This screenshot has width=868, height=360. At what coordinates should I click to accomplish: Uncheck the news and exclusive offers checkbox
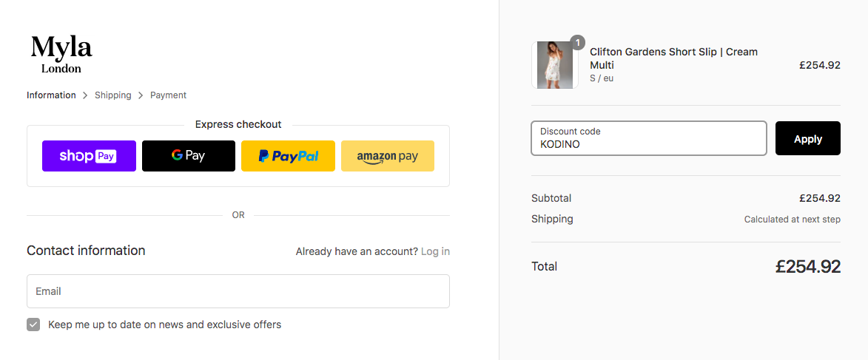click(34, 325)
